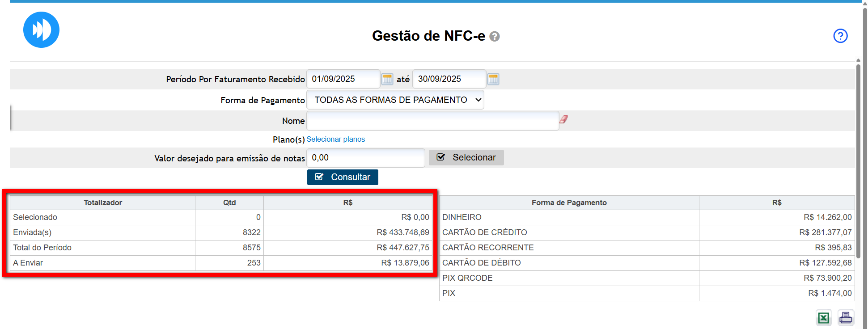
Task: Print the report using printer icon
Action: pos(845,317)
